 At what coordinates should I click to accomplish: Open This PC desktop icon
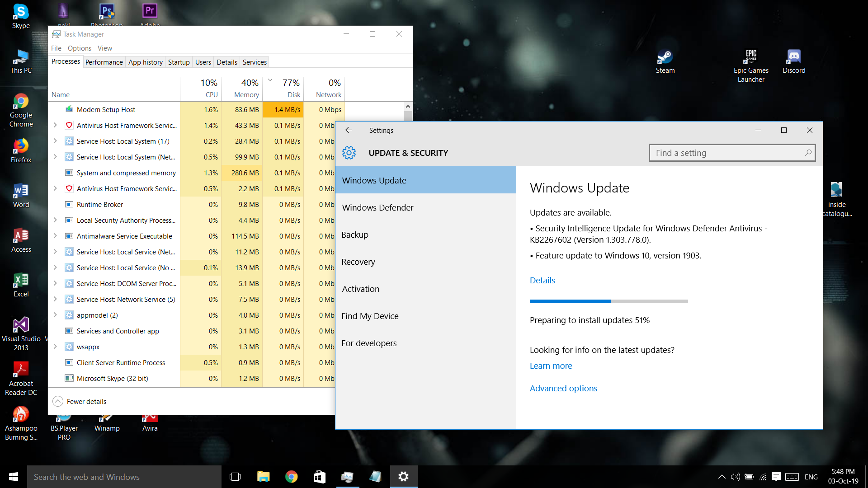click(x=21, y=61)
